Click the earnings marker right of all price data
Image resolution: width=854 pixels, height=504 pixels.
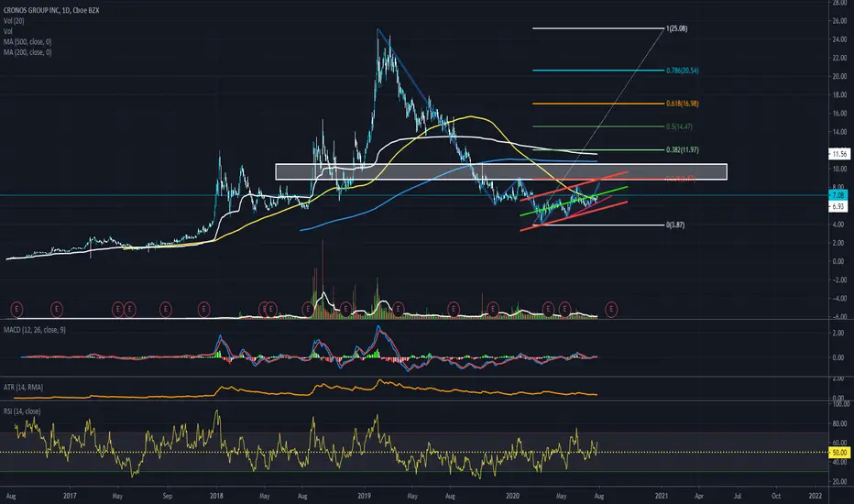(611, 310)
